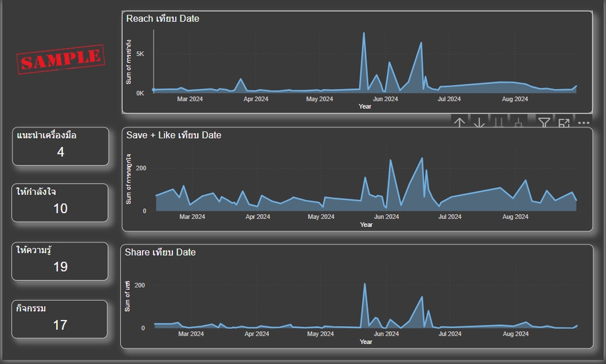
Task: Click 'Jul 2024' on the Reach chart axis
Action: 449,99
